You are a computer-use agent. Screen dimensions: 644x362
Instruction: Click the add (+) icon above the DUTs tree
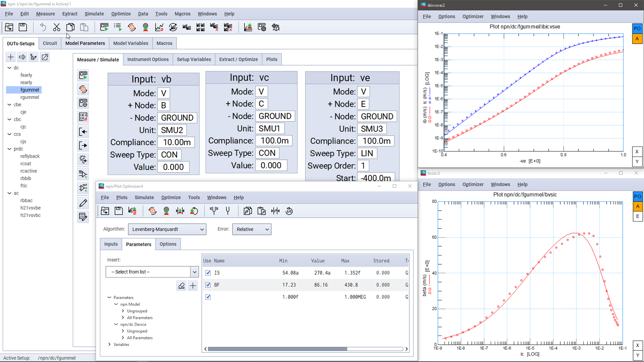click(x=10, y=57)
